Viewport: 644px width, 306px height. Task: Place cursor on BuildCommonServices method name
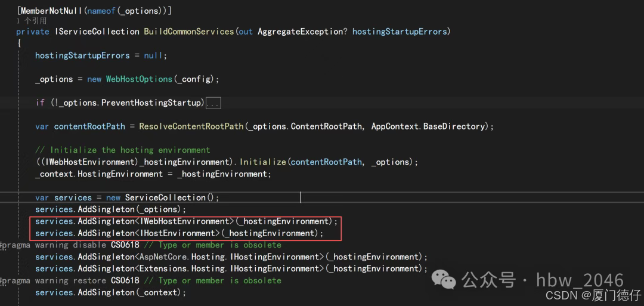188,32
